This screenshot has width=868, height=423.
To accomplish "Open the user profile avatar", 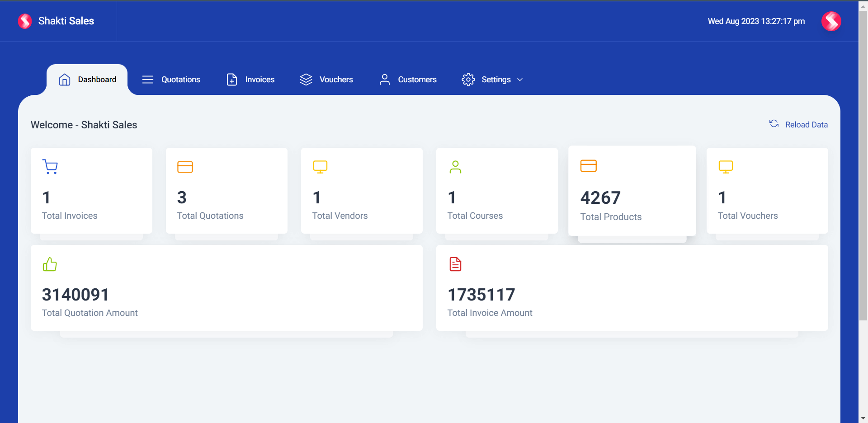I will [831, 21].
